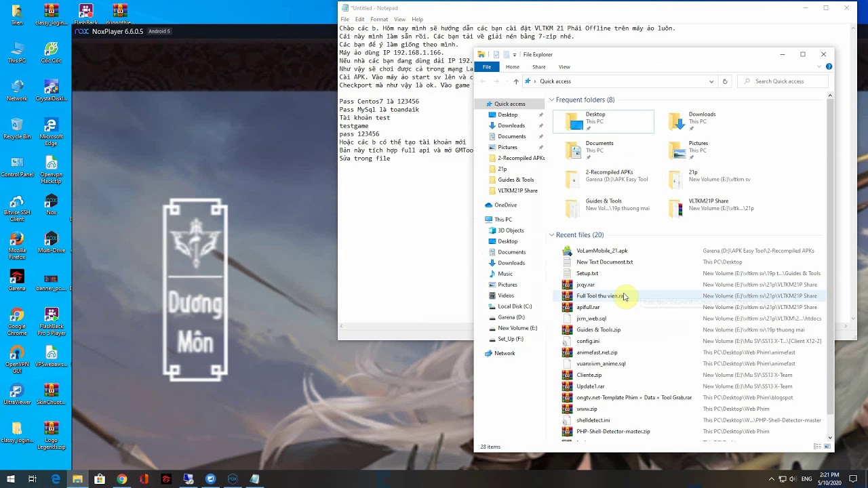868x488 pixels.
Task: Go up one folder level in Explorer
Action: (x=516, y=81)
